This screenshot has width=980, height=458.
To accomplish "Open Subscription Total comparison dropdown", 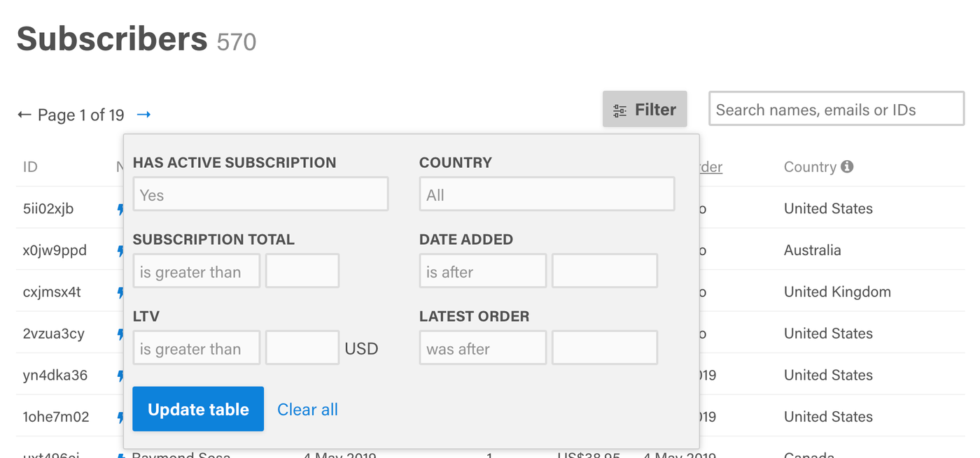I will [197, 271].
